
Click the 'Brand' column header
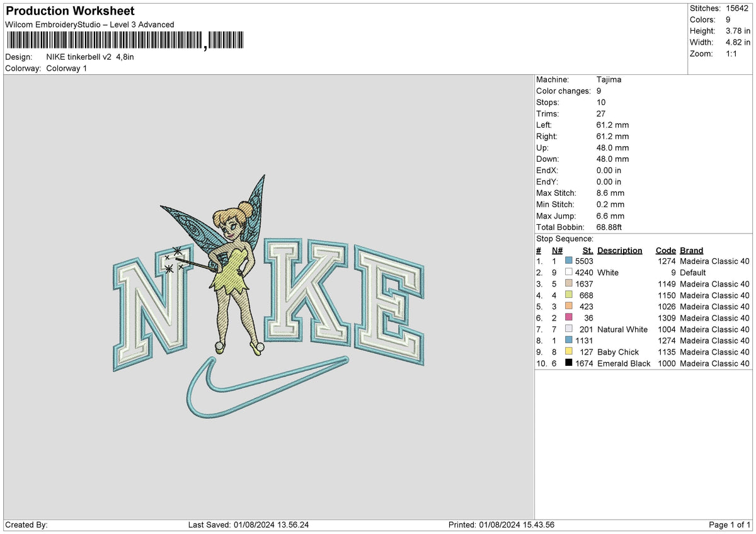pyautogui.click(x=692, y=250)
